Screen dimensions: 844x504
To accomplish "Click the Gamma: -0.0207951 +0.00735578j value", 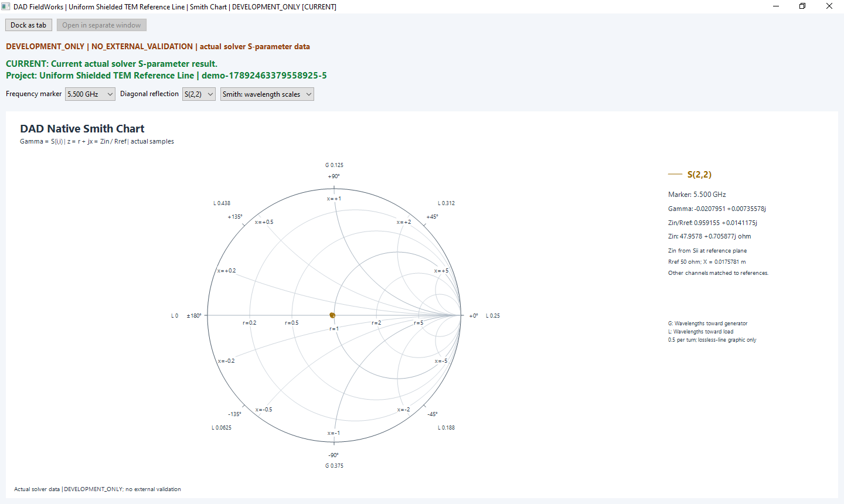I will pos(717,209).
